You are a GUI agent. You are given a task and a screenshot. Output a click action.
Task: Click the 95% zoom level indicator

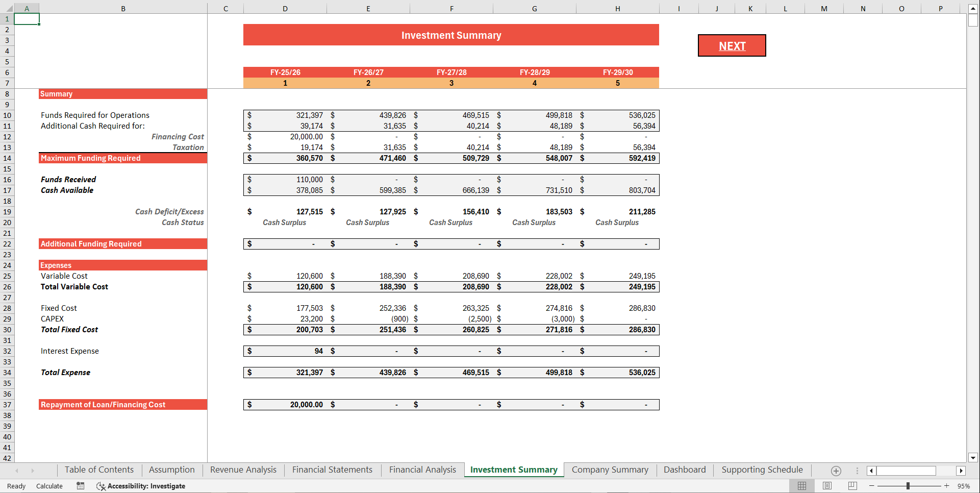966,486
